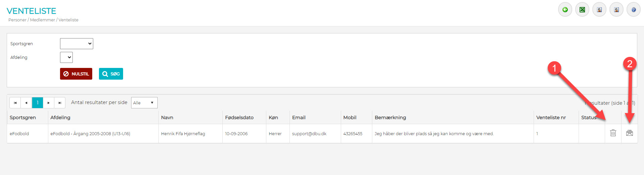
Task: Delete the eFodbold entry with the trash icon
Action: 613,133
